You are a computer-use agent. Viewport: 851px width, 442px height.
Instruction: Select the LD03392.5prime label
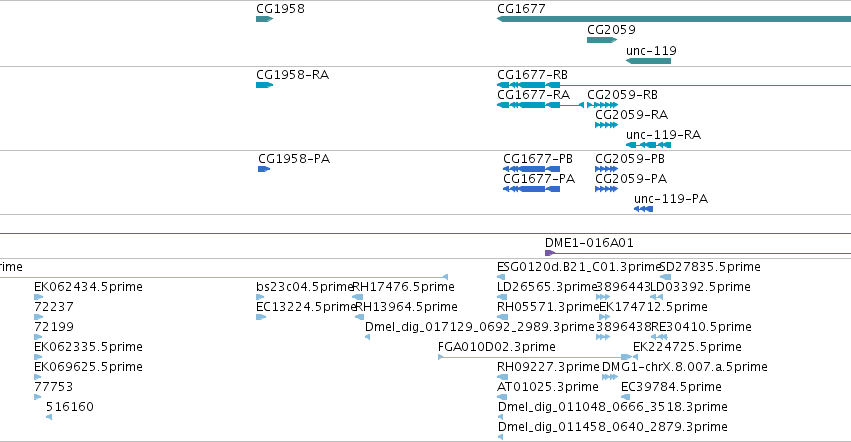click(x=701, y=287)
